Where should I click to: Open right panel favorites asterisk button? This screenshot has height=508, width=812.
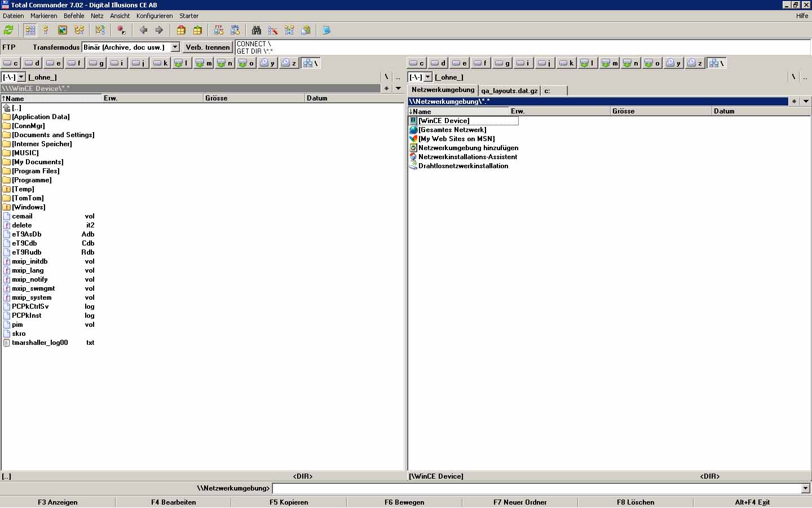pos(794,102)
